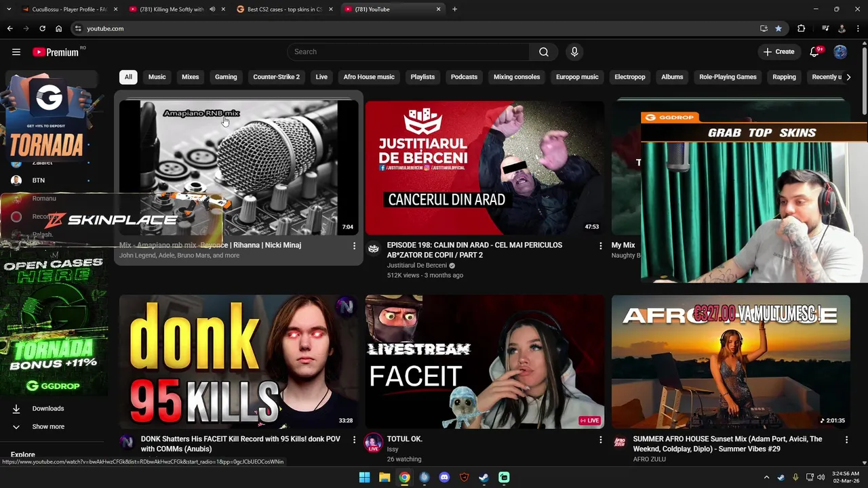Image resolution: width=868 pixels, height=488 pixels.
Task: Open Chrome's three-dot menu
Action: pyautogui.click(x=859, y=28)
